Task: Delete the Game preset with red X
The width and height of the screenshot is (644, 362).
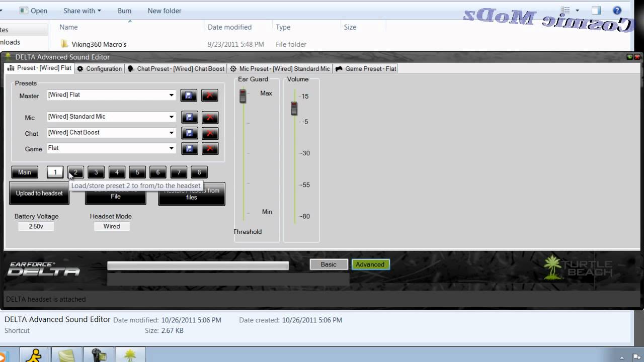Action: [x=210, y=149]
